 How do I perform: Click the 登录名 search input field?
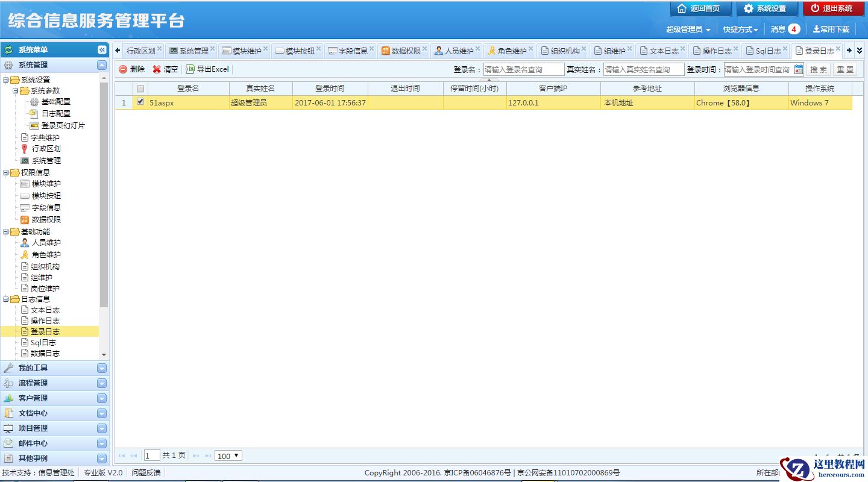point(524,70)
